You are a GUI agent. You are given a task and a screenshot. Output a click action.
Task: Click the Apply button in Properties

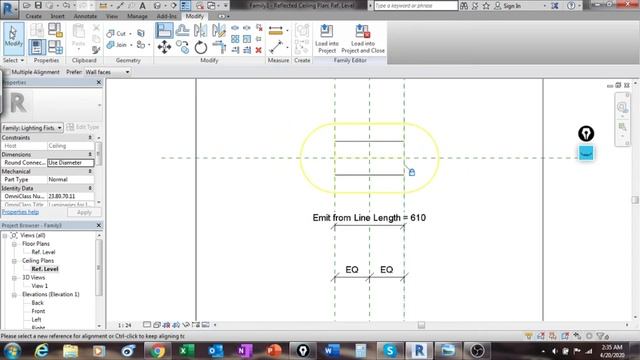coord(84,212)
